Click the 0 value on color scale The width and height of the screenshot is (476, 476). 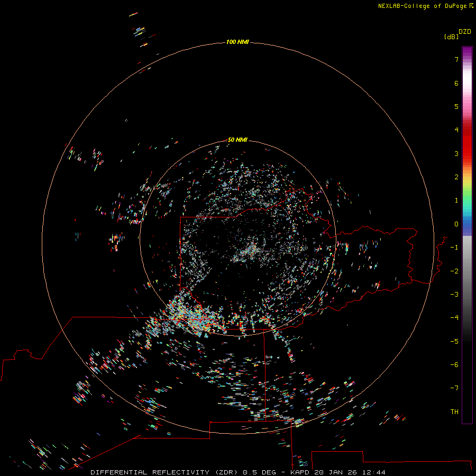[x=456, y=224]
